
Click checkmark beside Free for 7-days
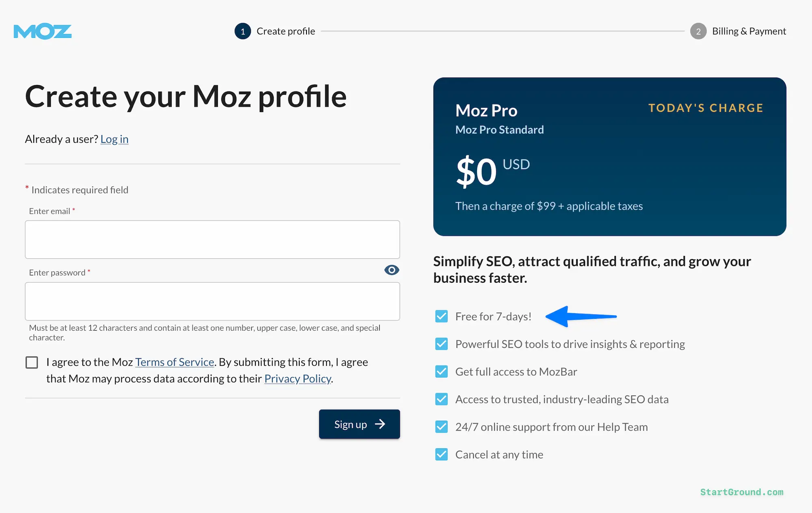coord(441,316)
